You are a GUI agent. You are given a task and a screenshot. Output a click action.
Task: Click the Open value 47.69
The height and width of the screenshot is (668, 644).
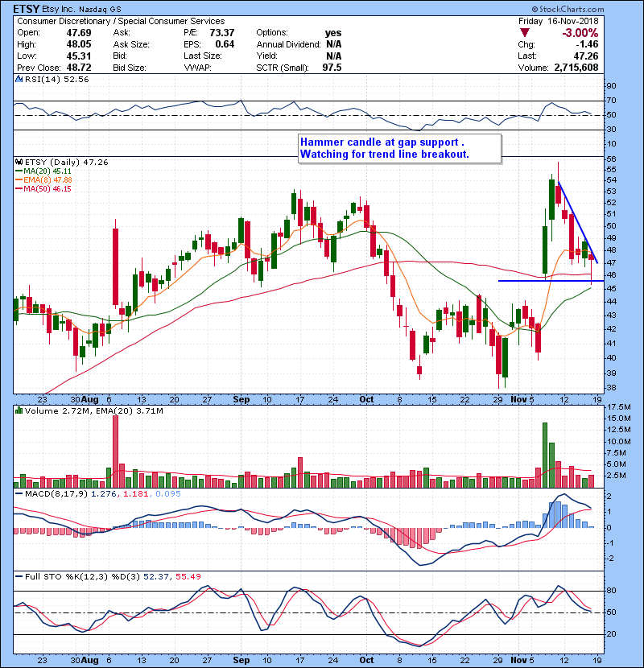(78, 33)
